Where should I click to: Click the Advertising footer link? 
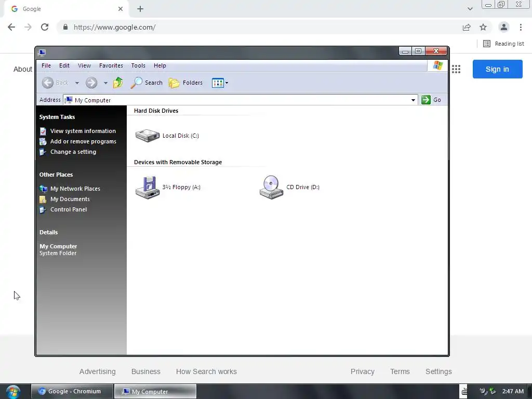click(97, 371)
